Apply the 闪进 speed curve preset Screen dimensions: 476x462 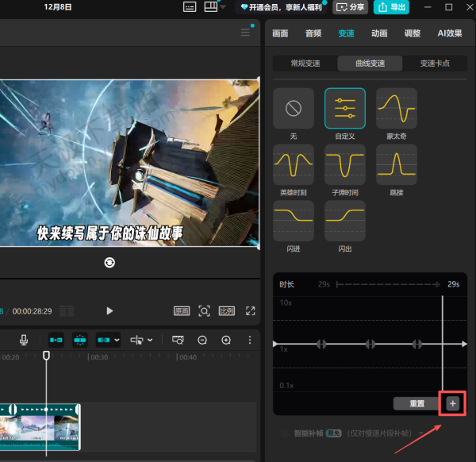pyautogui.click(x=294, y=221)
